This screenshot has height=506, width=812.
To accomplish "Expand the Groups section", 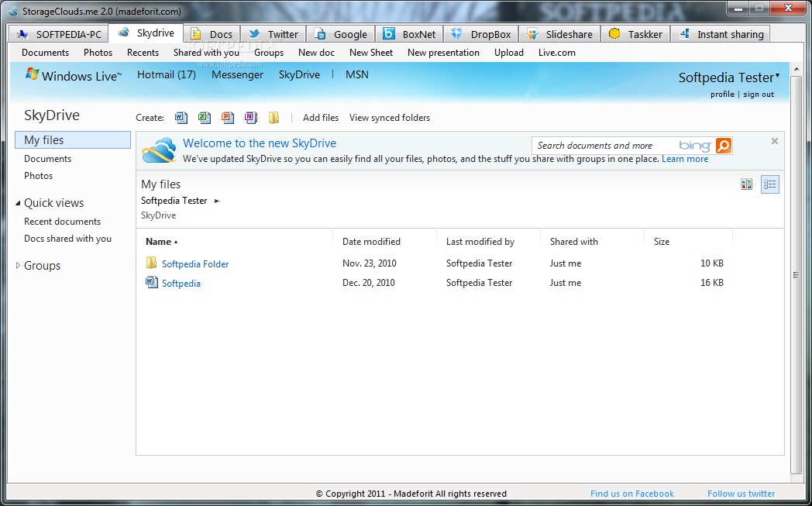I will click(x=18, y=266).
